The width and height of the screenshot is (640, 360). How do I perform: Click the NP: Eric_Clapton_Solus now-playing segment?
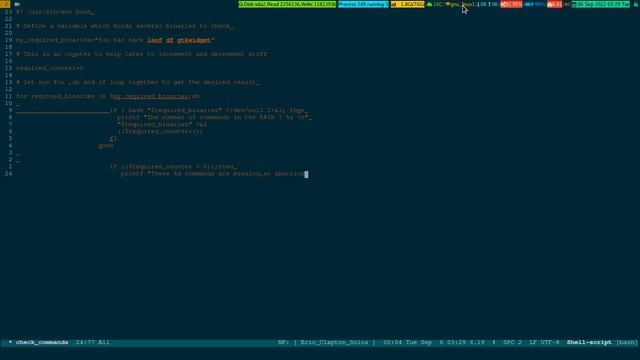(327, 342)
